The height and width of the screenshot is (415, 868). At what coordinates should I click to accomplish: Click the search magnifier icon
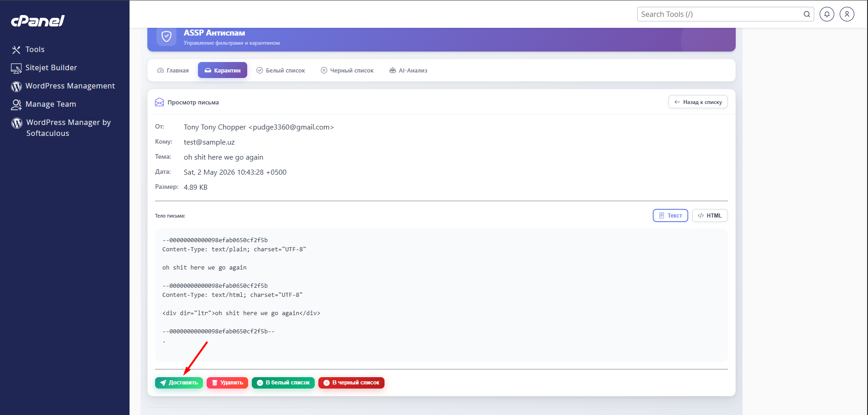click(806, 14)
